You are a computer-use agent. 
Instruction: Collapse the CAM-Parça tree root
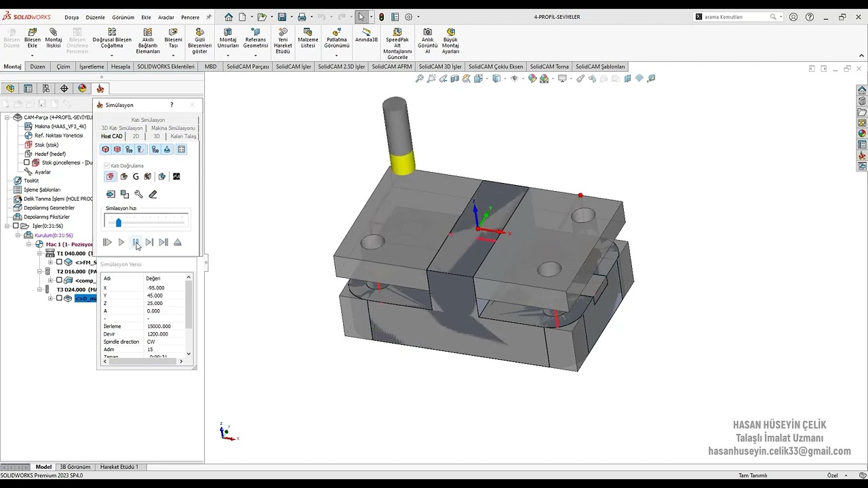coord(7,117)
